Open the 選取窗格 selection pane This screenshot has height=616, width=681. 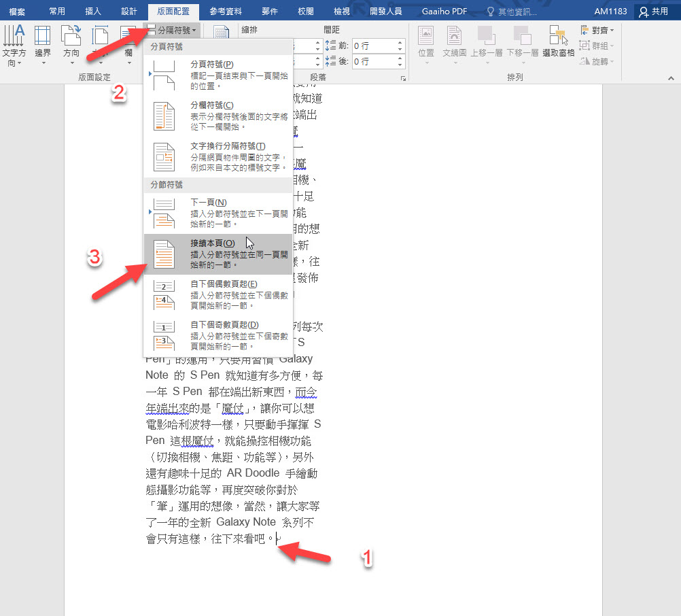559,41
